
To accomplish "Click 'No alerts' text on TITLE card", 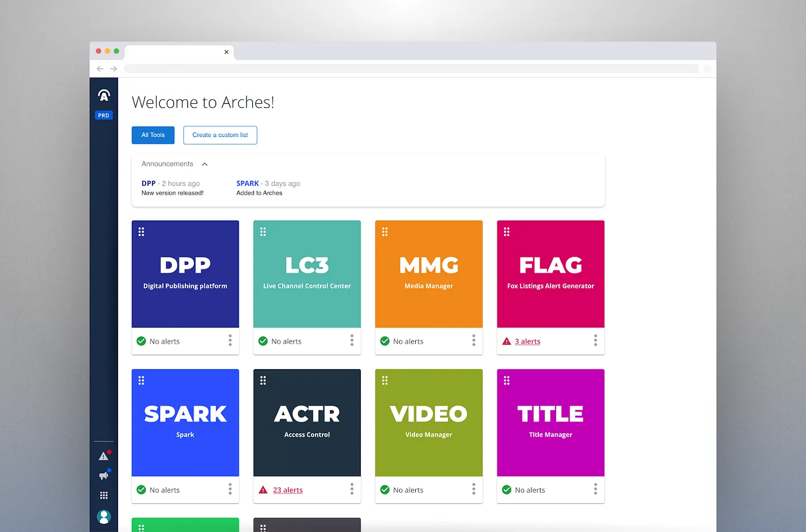I will coord(530,490).
